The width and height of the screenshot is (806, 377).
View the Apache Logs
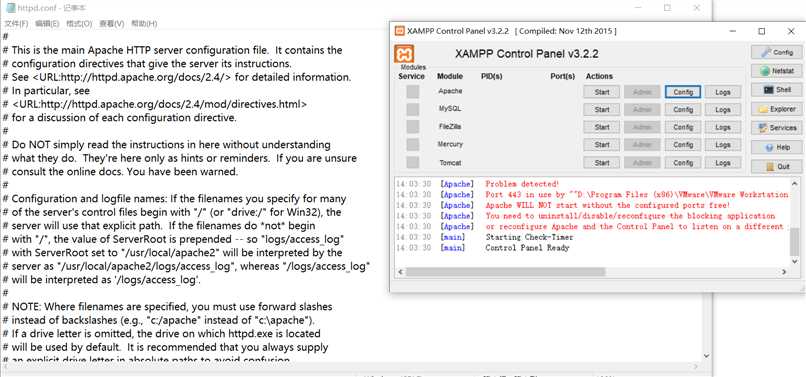click(x=723, y=92)
